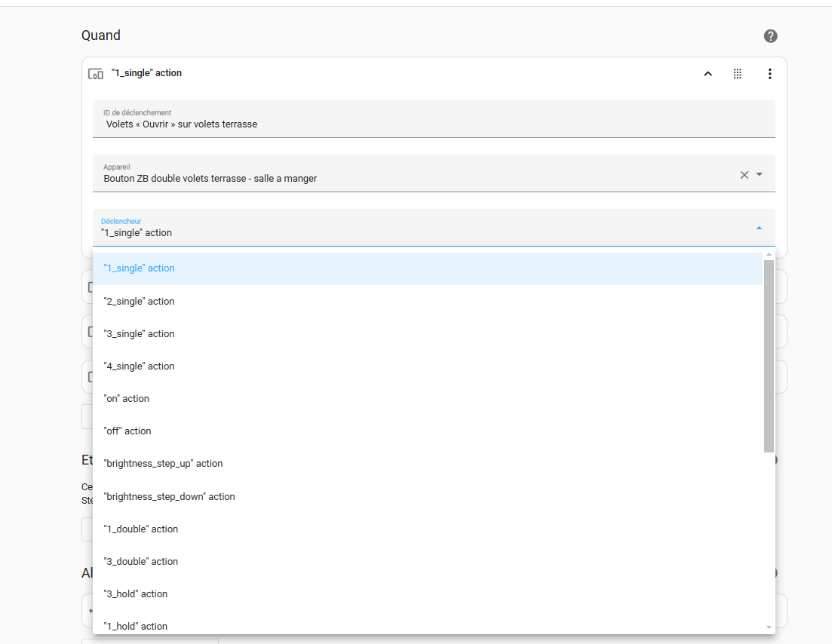The height and width of the screenshot is (644, 832).
Task: Choose "brightness_step_down" action
Action: (169, 497)
